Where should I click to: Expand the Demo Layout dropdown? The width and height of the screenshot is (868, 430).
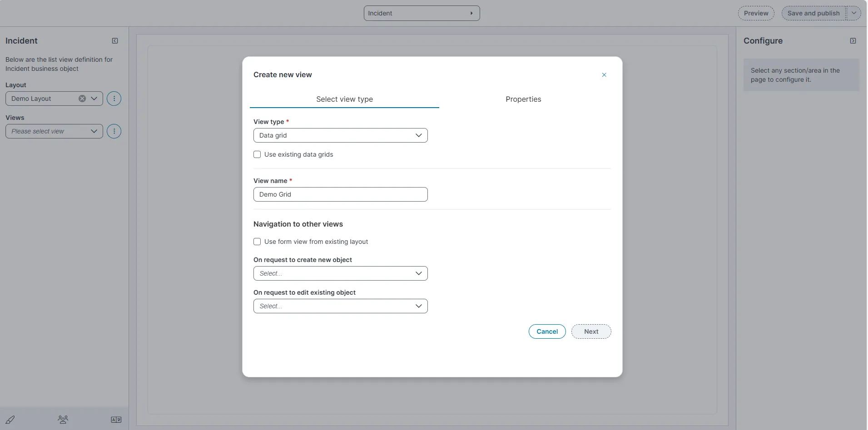pos(94,99)
